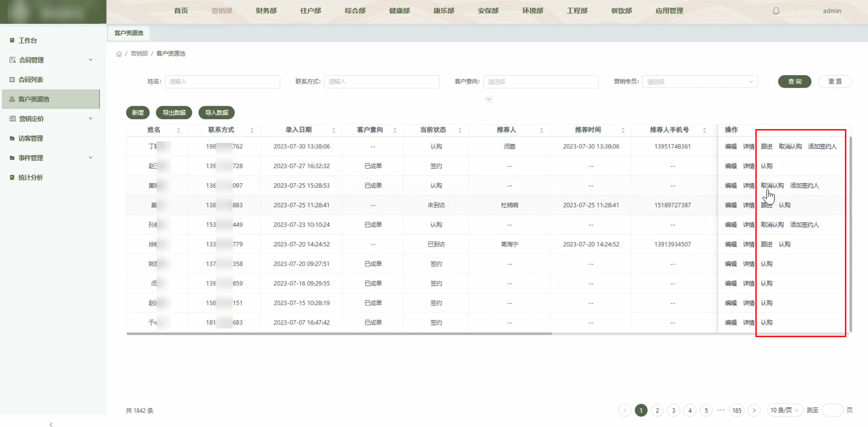Open the 营销专员 select dropdown

(x=700, y=82)
